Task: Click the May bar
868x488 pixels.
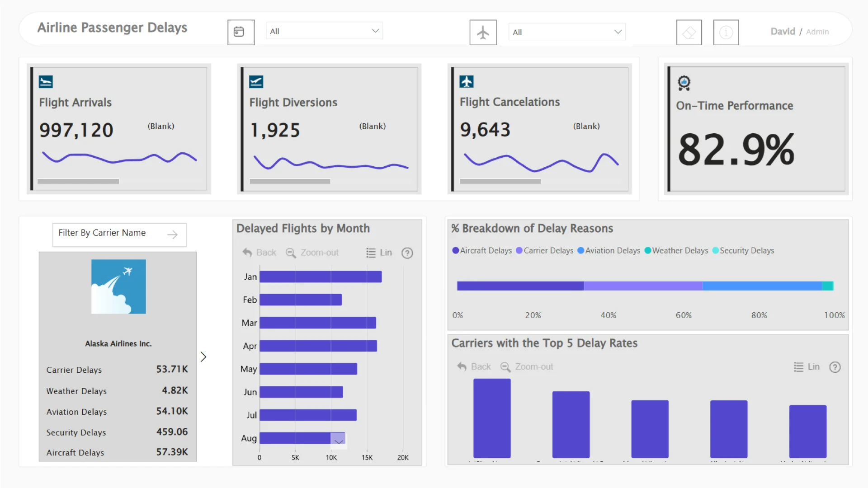Action: point(308,369)
